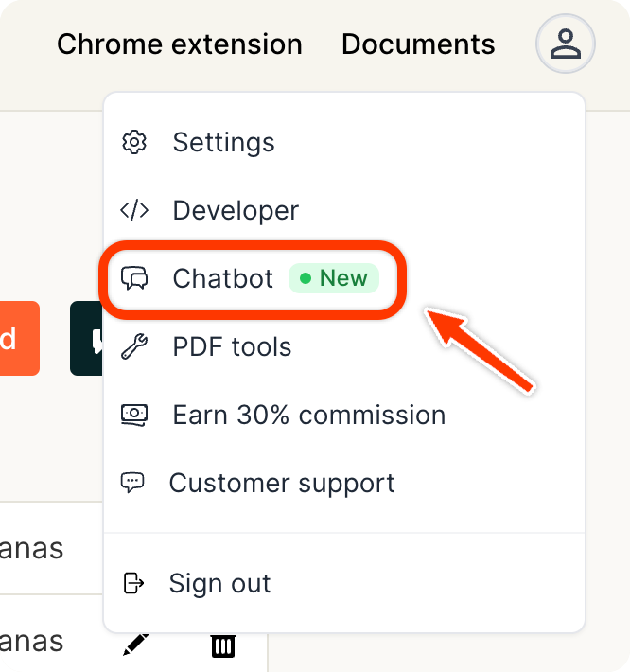Click the Chatbot speech bubbles icon

coord(134,278)
